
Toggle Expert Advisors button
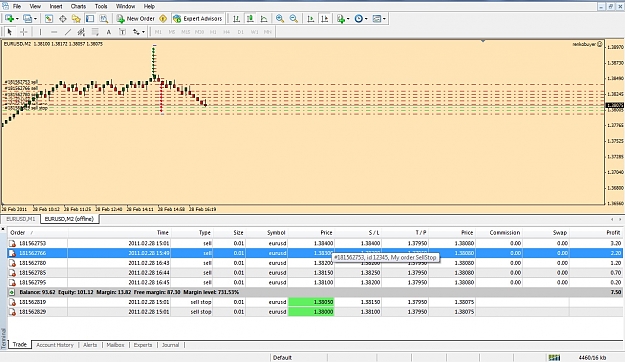pyautogui.click(x=198, y=19)
